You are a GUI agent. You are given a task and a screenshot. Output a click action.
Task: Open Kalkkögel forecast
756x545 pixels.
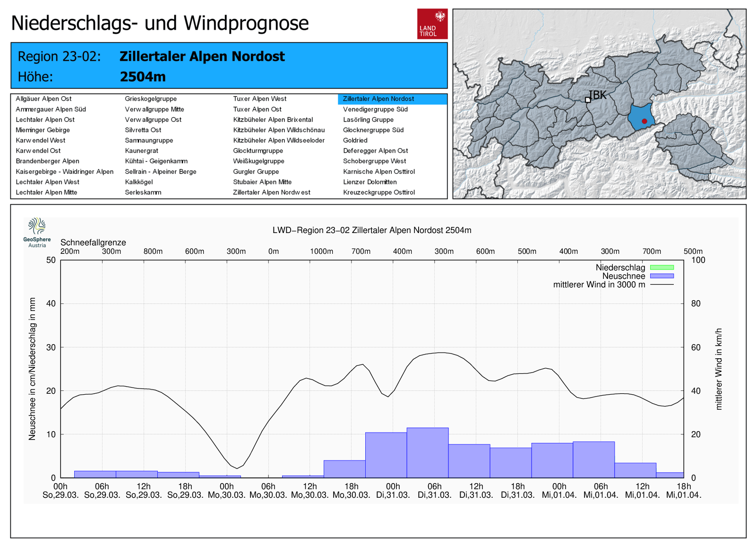click(139, 182)
